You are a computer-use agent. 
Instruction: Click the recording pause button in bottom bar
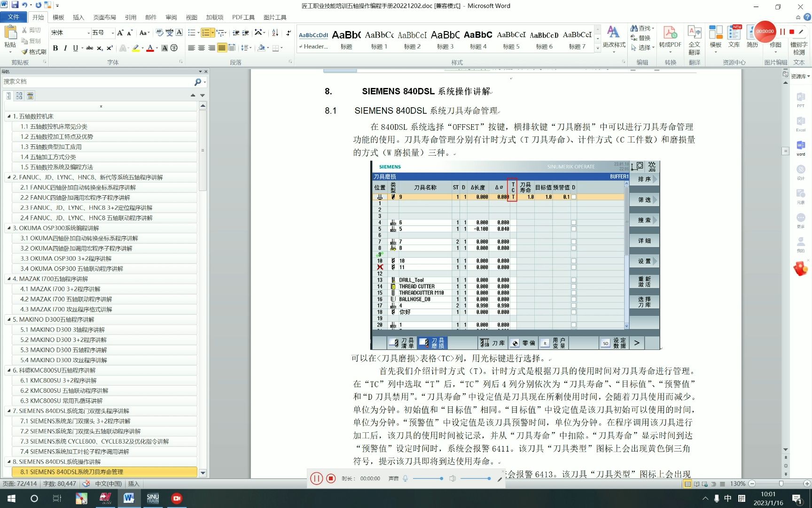tap(316, 478)
